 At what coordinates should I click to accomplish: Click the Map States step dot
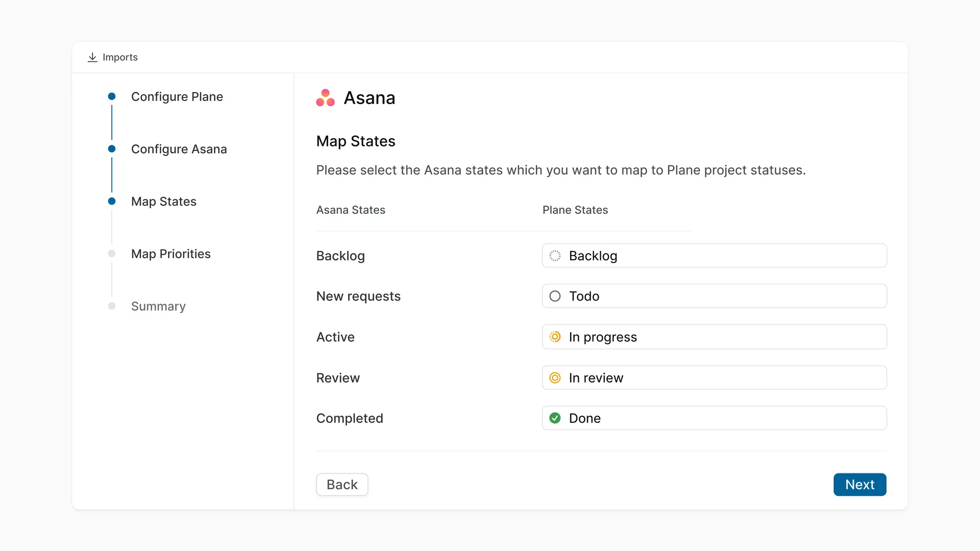coord(112,202)
